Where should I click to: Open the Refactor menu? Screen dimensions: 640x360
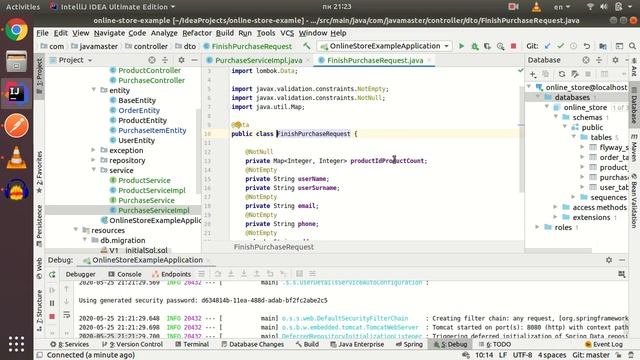(x=197, y=33)
